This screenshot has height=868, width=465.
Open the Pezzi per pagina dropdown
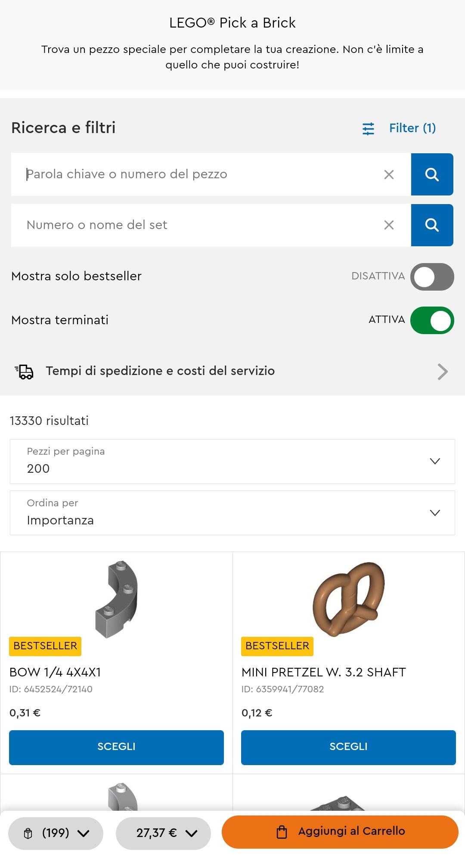point(232,462)
